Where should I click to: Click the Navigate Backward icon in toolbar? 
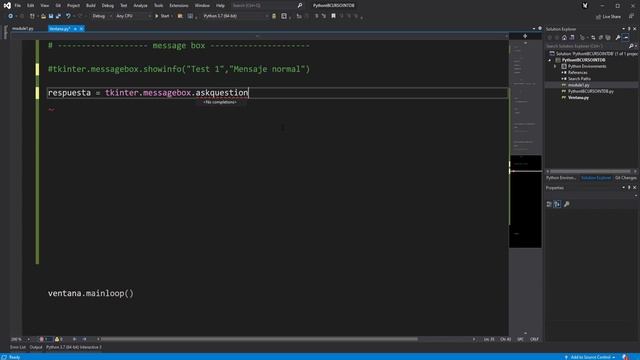[10, 16]
